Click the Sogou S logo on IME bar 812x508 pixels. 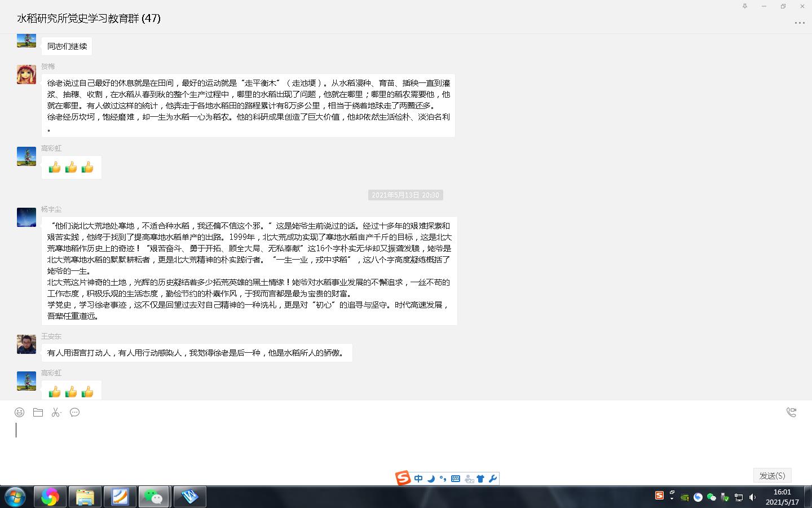click(403, 478)
